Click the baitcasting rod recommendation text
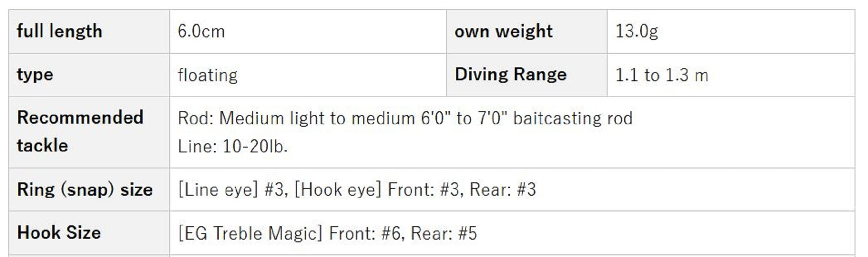 (572, 119)
